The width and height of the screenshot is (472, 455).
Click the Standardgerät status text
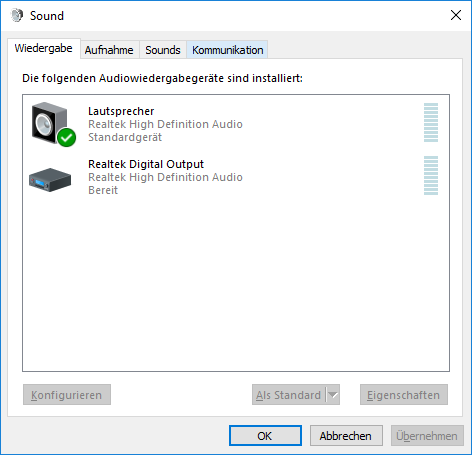coord(125,137)
